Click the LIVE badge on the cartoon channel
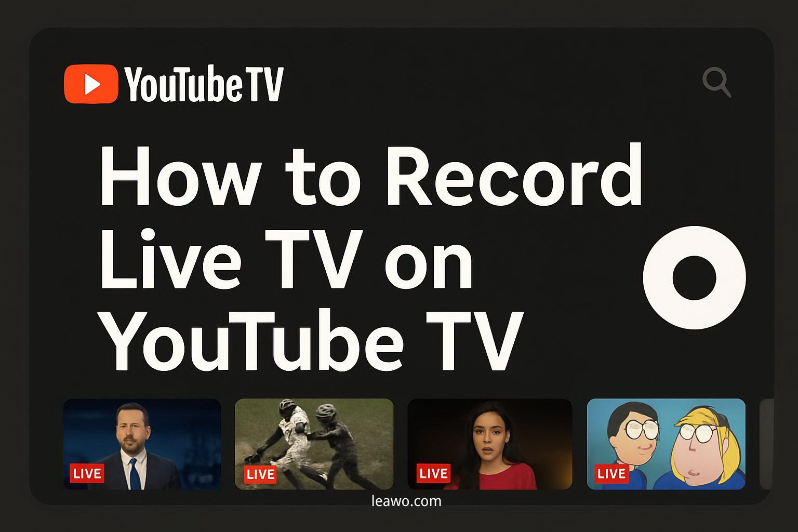798x532 pixels. tap(611, 474)
